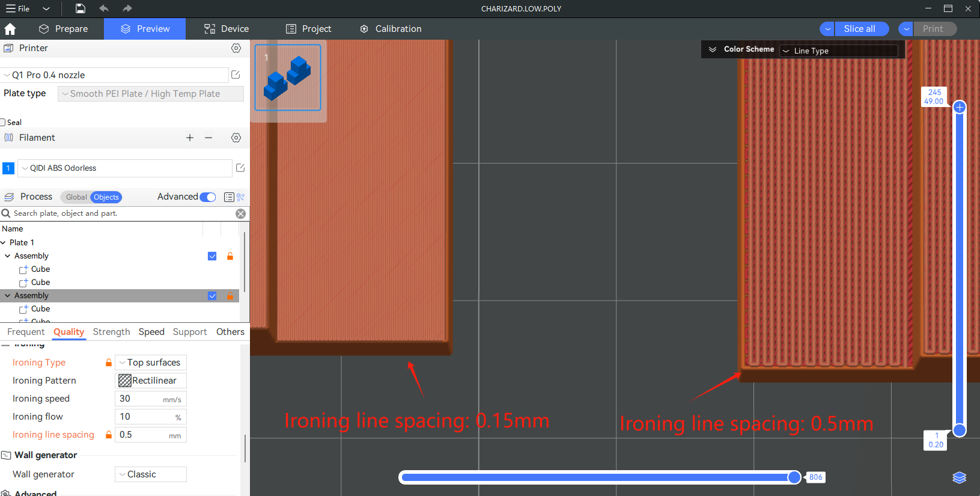This screenshot has height=496, width=980.
Task: Reset Ironing Type with lock icon
Action: point(109,363)
